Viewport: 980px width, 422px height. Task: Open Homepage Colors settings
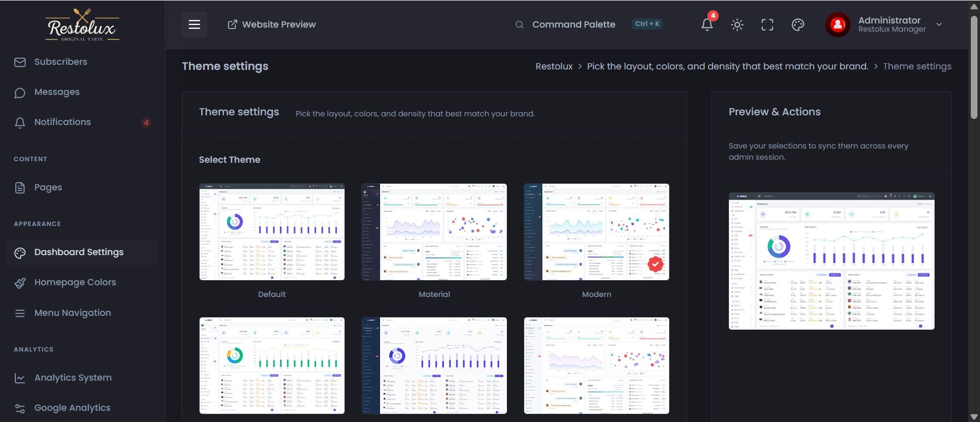[x=75, y=282]
